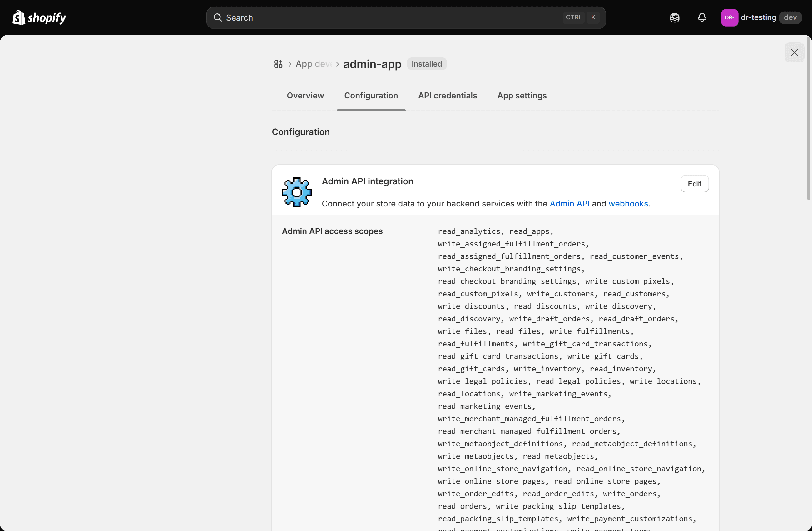
Task: Close the app configuration panel
Action: (794, 52)
